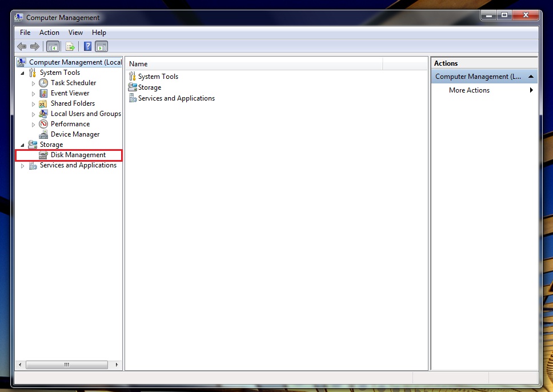Click the Performance gauge icon
The image size is (553, 392).
tap(43, 124)
